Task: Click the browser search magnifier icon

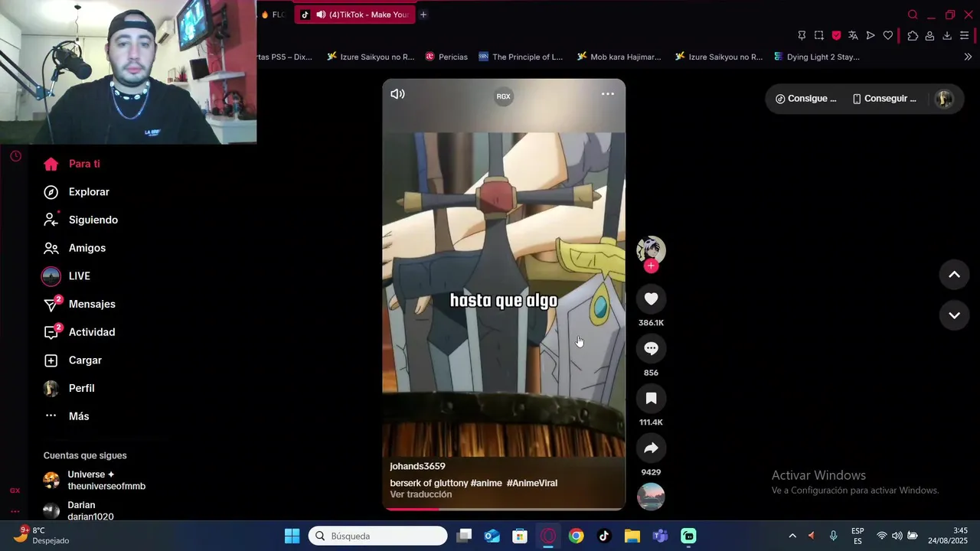Action: (913, 15)
